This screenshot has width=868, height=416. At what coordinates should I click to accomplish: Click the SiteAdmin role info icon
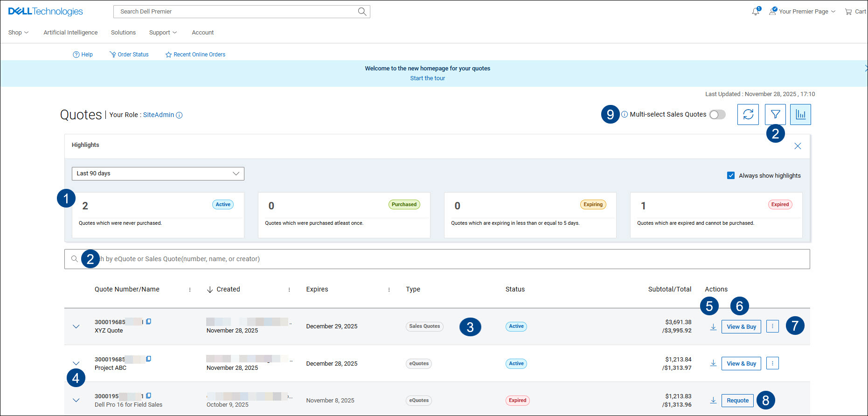(x=179, y=115)
